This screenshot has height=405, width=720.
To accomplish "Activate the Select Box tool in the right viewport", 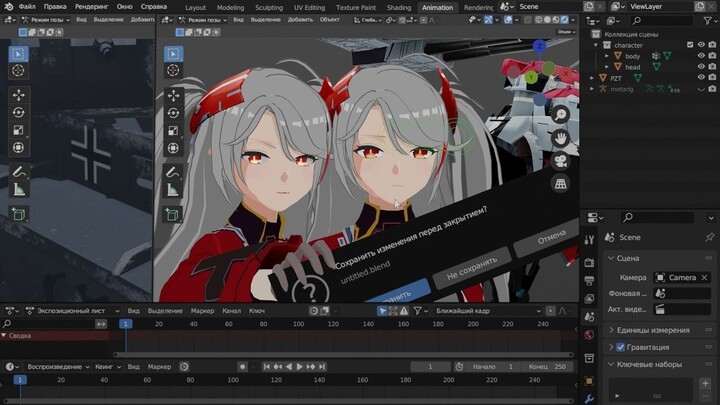I will [x=173, y=54].
